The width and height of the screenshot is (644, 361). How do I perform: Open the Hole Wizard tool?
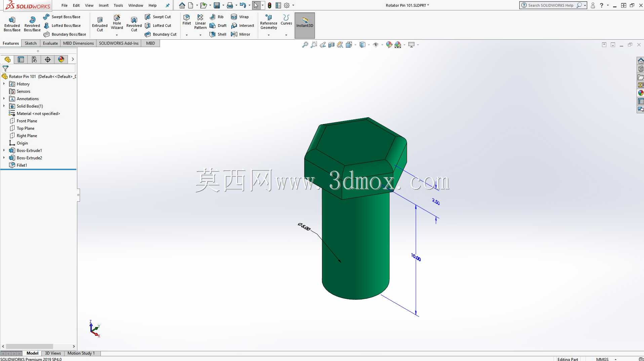tap(117, 22)
